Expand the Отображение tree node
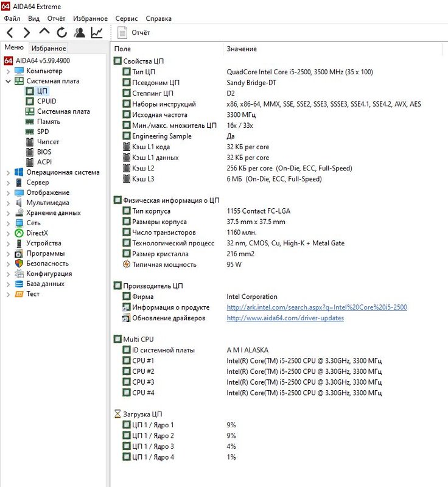The height and width of the screenshot is (487, 448). [8, 193]
